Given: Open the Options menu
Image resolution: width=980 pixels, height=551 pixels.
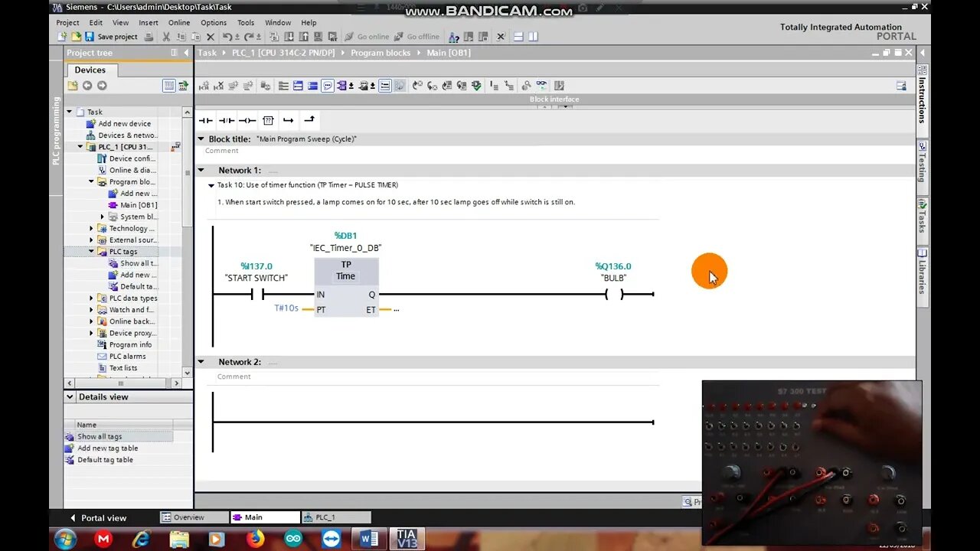Looking at the screenshot, I should pyautogui.click(x=214, y=22).
